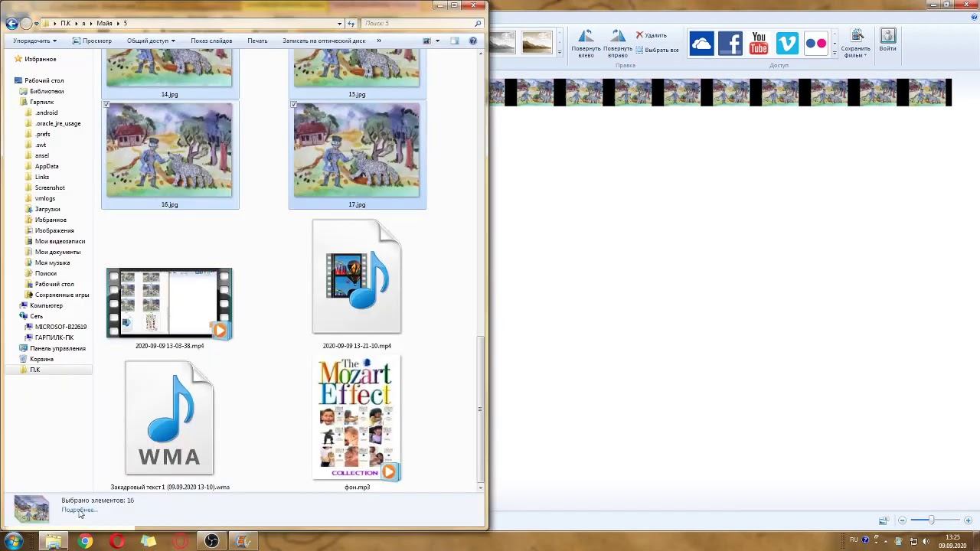980x551 pixels.
Task: Share movie to OneDrive
Action: 701,44
